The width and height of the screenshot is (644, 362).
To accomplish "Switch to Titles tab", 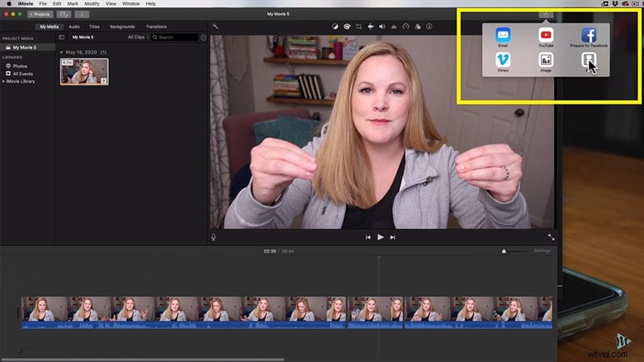I will [94, 27].
